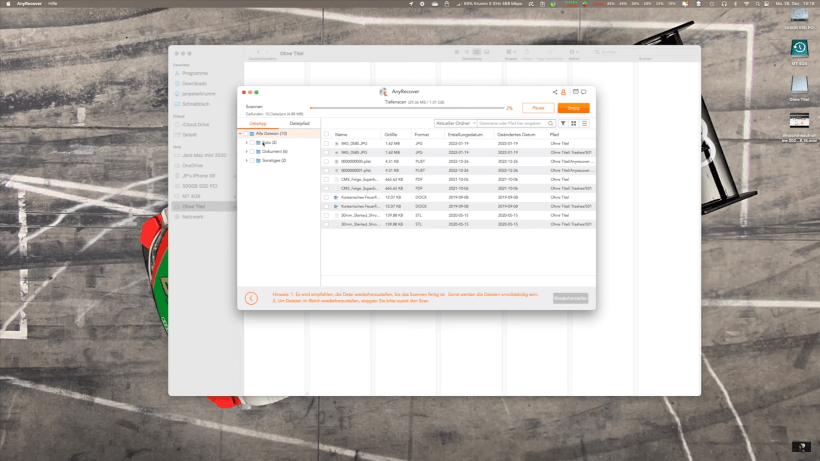Open Downloads in Finder sidebar
This screenshot has height=461, width=820.
point(194,84)
